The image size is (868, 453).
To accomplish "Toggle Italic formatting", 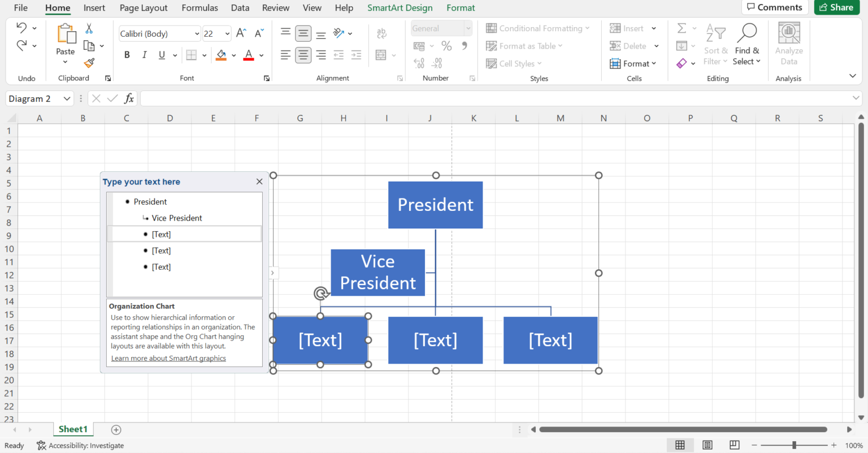I will [144, 54].
